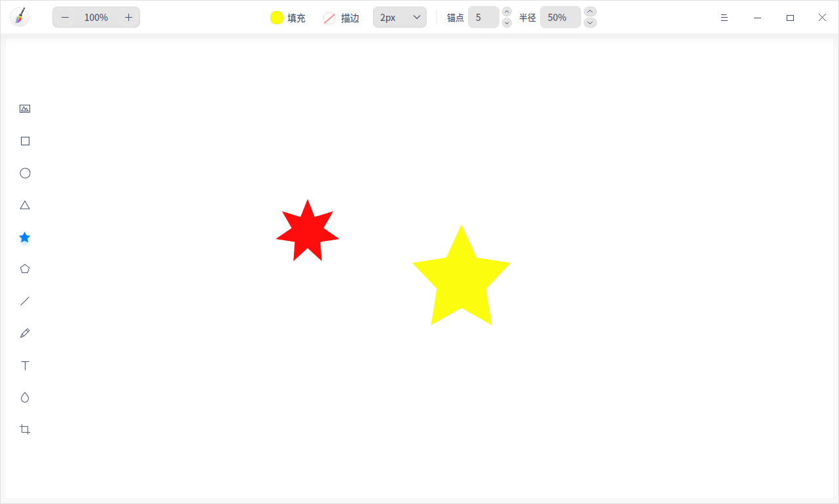Increase the anchor point count
Screen dimensions: 839x504
pyautogui.click(x=507, y=12)
